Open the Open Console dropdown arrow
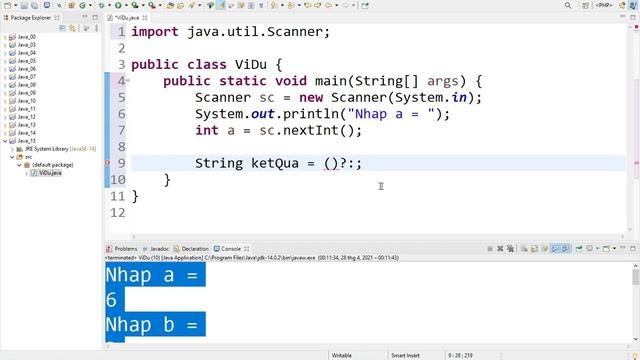This screenshot has width=640, height=360. point(614,249)
